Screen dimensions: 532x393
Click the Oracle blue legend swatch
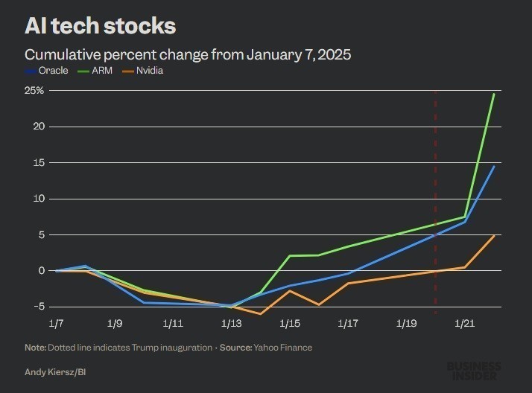tap(30, 71)
